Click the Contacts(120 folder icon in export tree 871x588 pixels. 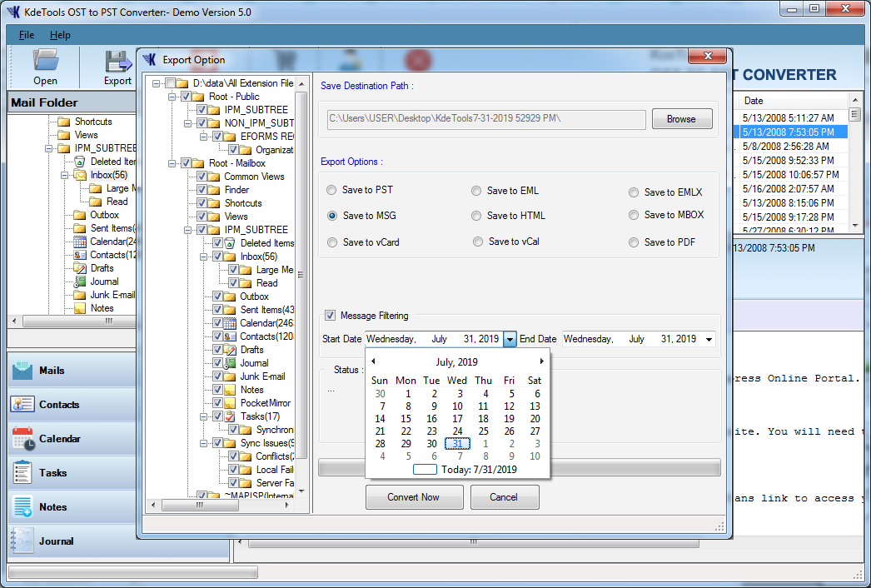pos(230,336)
